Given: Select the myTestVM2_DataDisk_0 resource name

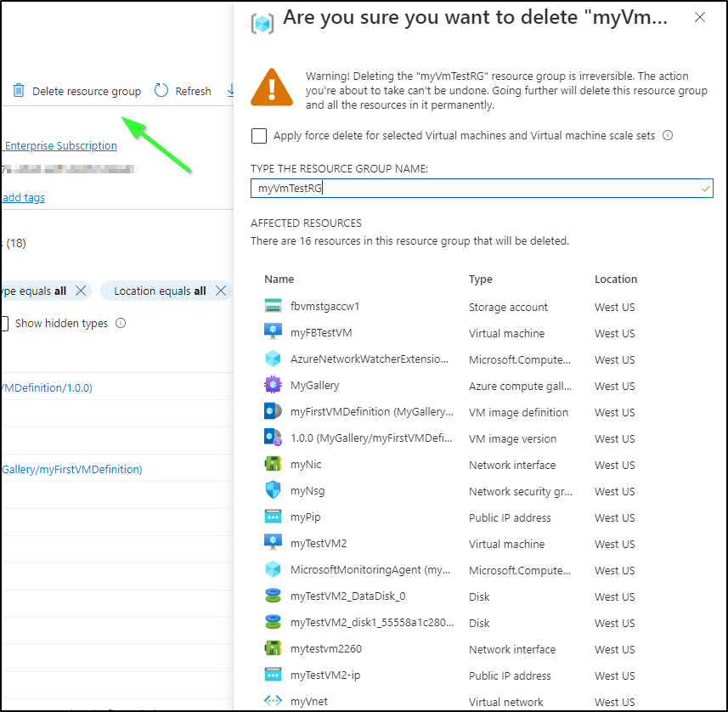Looking at the screenshot, I should 347,596.
